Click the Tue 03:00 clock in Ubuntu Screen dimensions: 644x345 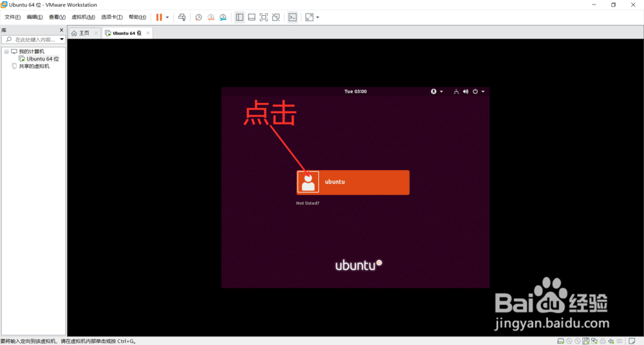coord(355,91)
